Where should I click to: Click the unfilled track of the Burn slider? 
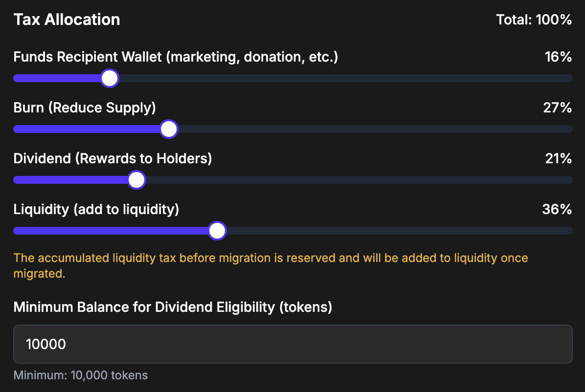372,129
